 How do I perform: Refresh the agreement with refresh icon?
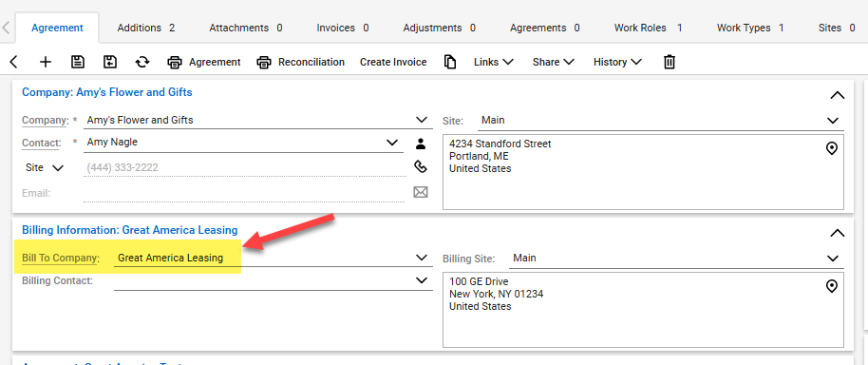click(x=142, y=62)
